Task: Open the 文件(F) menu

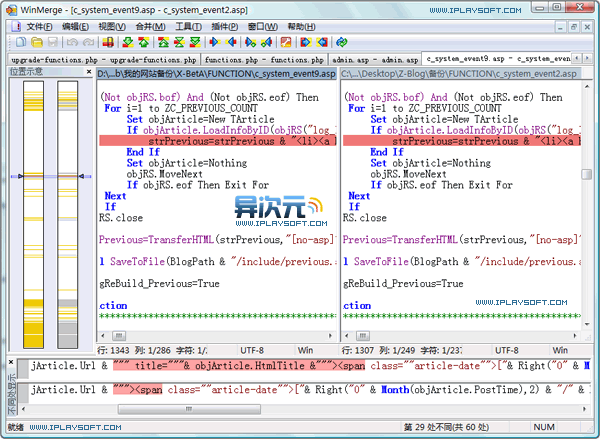Action: click(39, 26)
